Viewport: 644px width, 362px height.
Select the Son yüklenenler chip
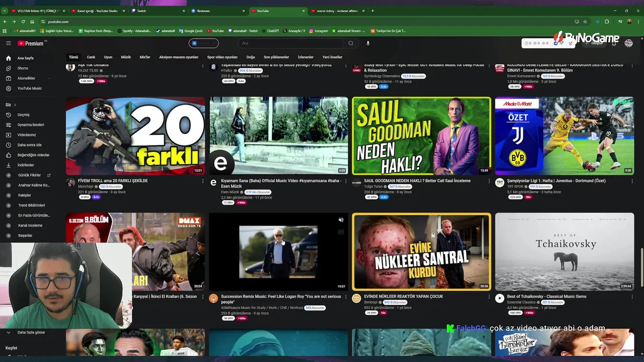tap(276, 57)
